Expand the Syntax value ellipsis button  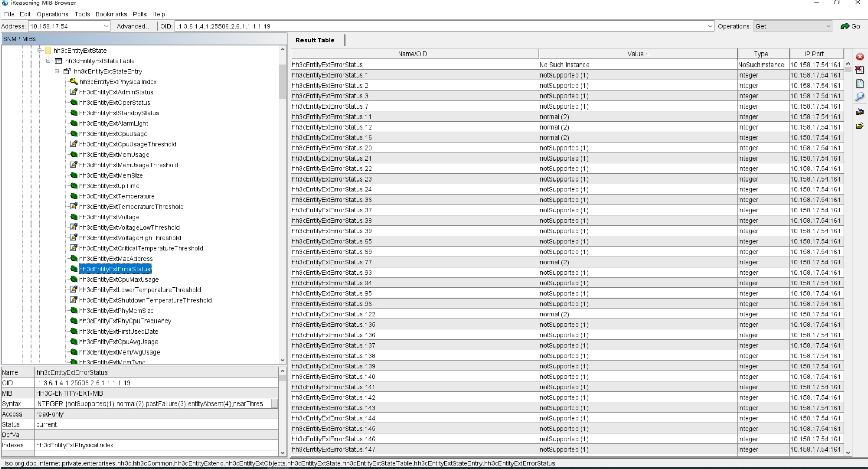(x=275, y=403)
